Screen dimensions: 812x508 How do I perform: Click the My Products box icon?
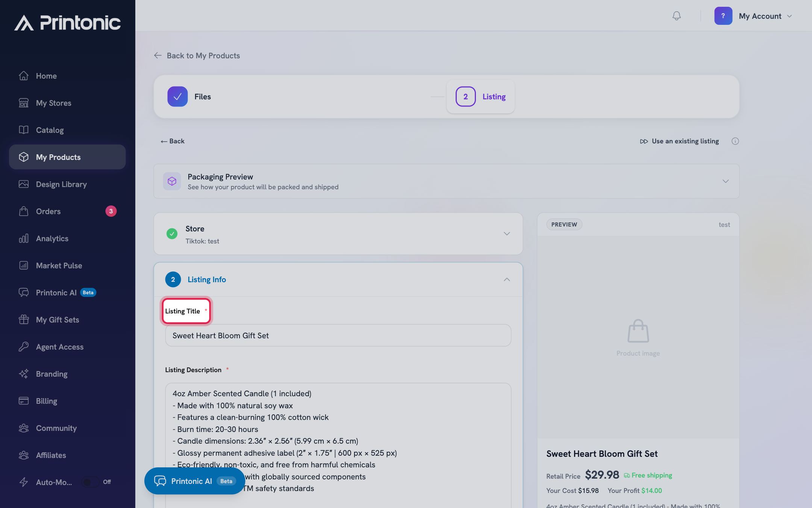(24, 157)
